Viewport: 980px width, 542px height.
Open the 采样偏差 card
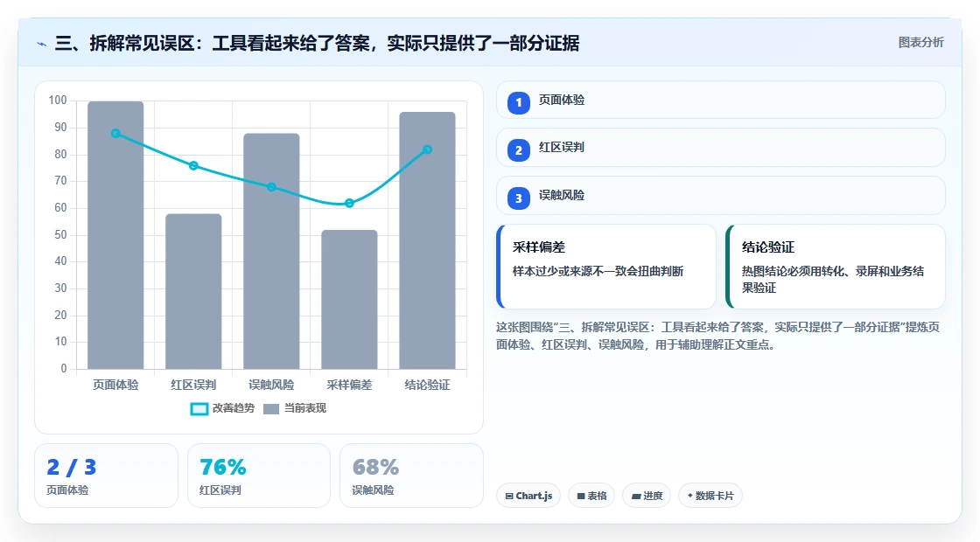tap(606, 267)
